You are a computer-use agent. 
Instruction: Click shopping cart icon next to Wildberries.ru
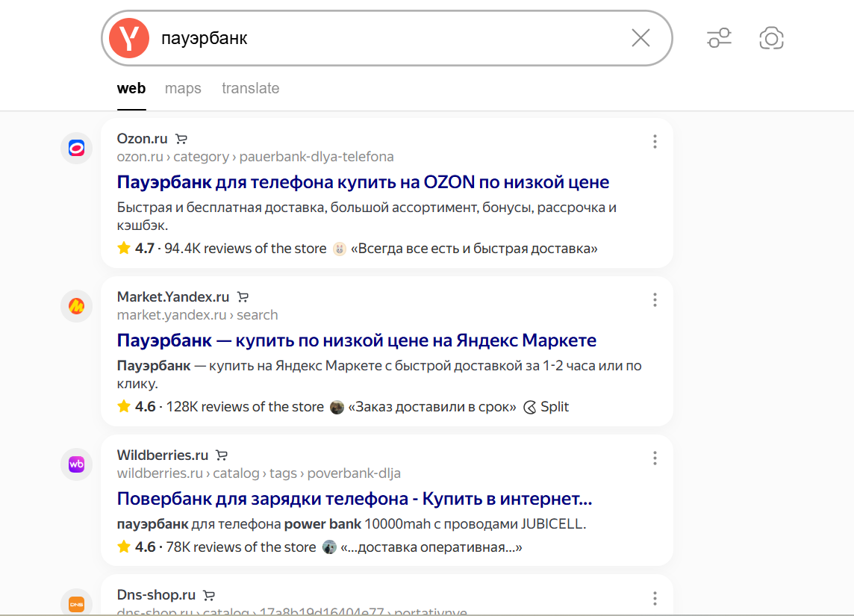click(x=222, y=455)
